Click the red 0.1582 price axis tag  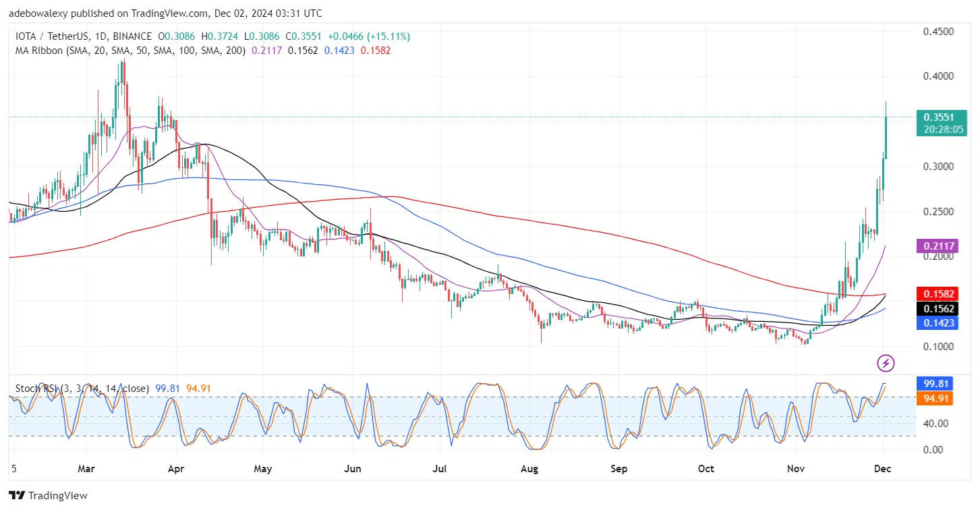(x=940, y=293)
